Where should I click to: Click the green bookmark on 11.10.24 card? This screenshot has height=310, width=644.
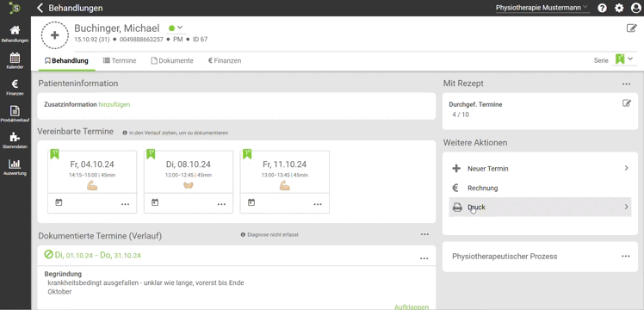click(x=247, y=154)
